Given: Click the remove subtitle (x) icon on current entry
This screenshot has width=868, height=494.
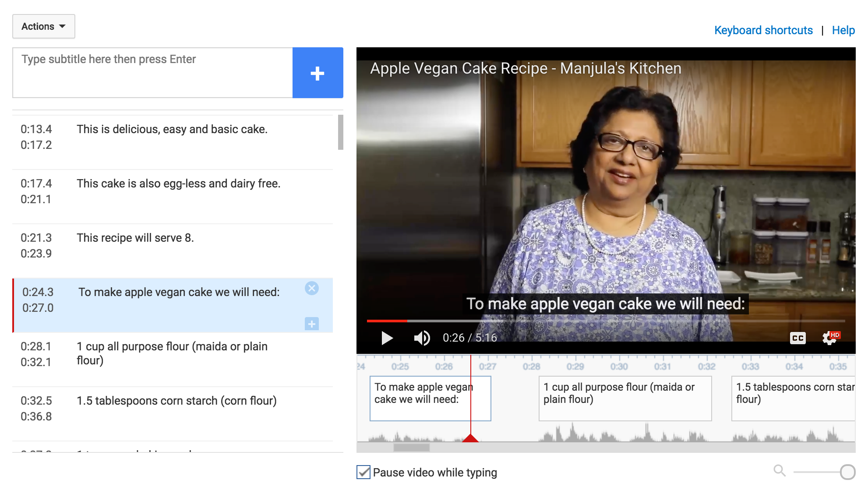Looking at the screenshot, I should click(312, 289).
